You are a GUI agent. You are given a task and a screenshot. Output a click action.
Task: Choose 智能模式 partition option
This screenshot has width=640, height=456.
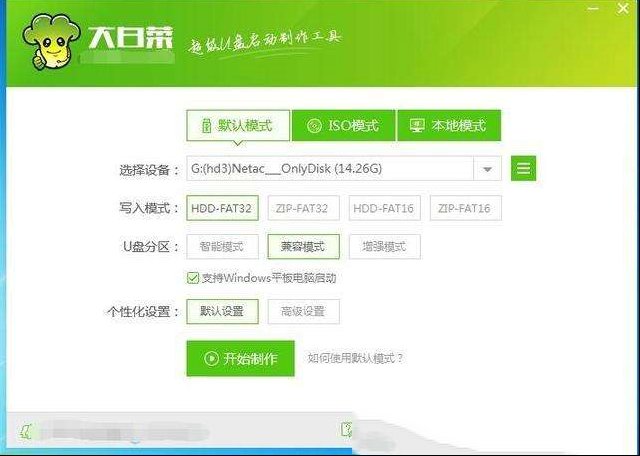tap(222, 247)
